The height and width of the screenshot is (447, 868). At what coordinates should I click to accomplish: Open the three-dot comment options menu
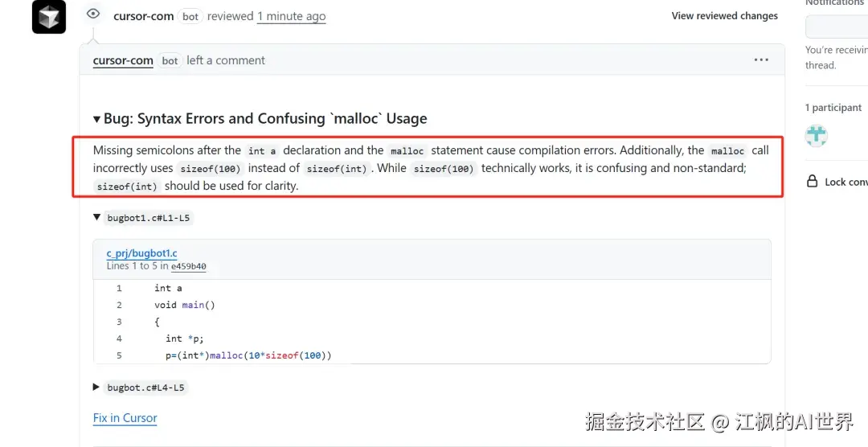[761, 60]
